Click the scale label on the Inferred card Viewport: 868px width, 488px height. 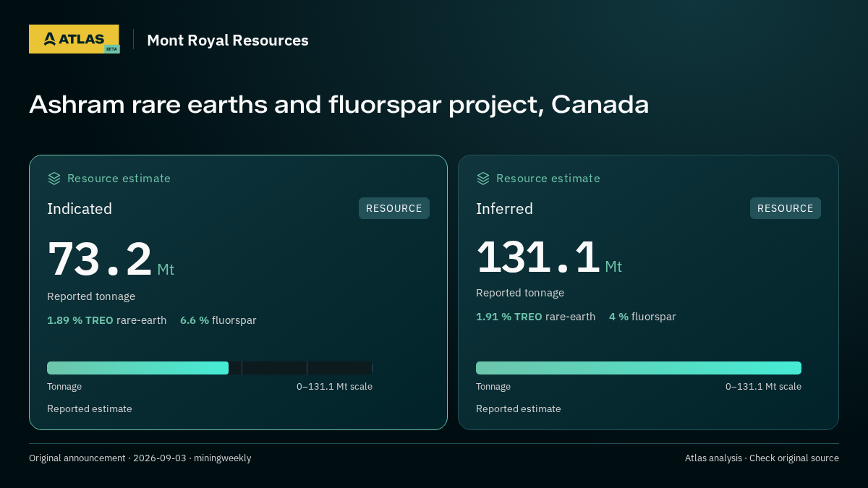(763, 387)
